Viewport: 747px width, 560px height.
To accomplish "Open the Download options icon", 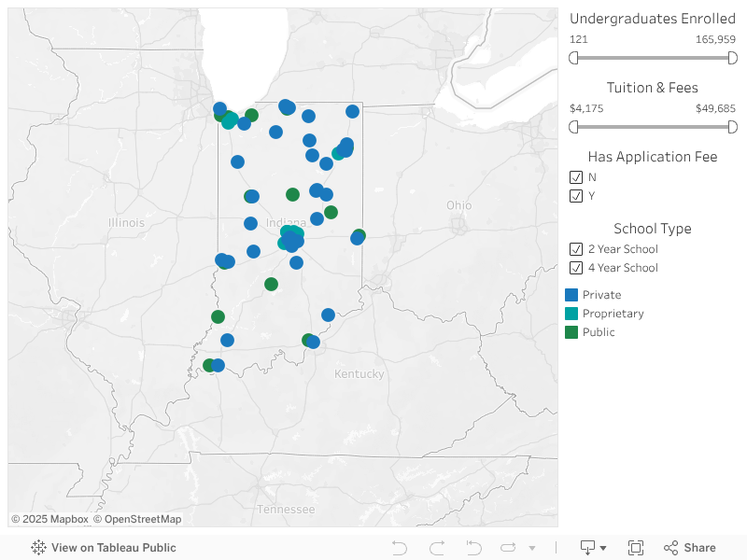I will 593,548.
